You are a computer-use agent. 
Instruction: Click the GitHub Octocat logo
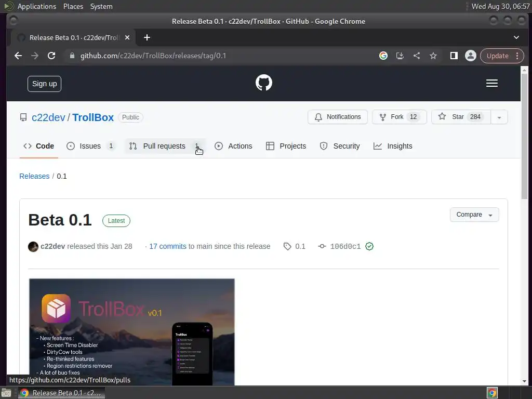point(263,83)
